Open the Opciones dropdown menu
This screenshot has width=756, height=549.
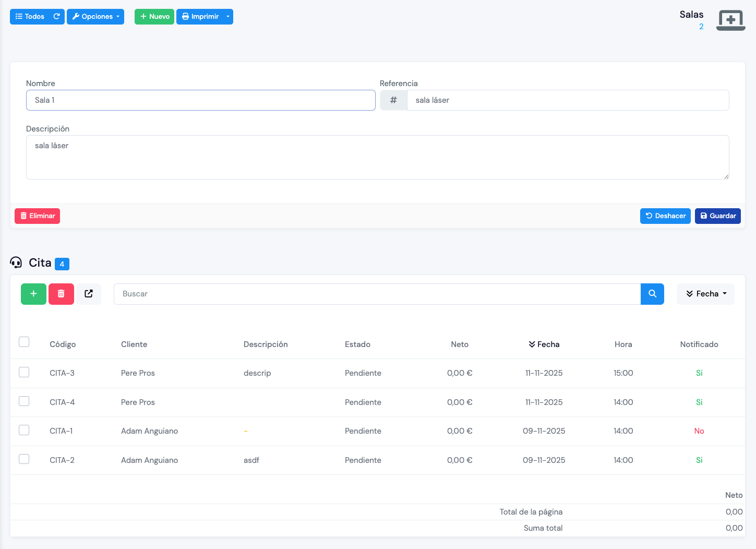pyautogui.click(x=95, y=17)
